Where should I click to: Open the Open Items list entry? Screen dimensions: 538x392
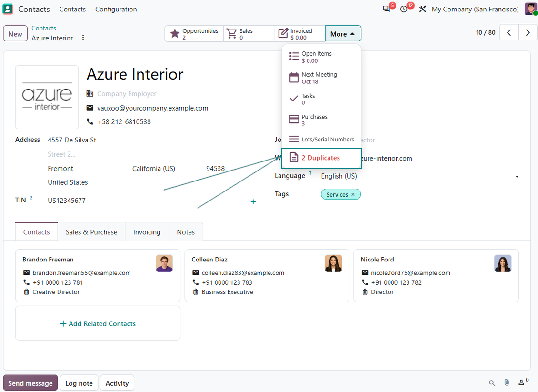point(321,57)
